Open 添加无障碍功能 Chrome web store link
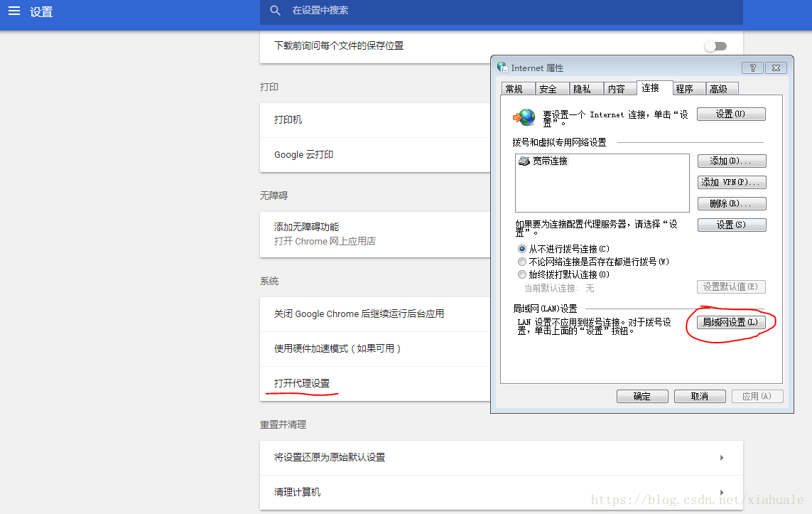 coord(375,234)
